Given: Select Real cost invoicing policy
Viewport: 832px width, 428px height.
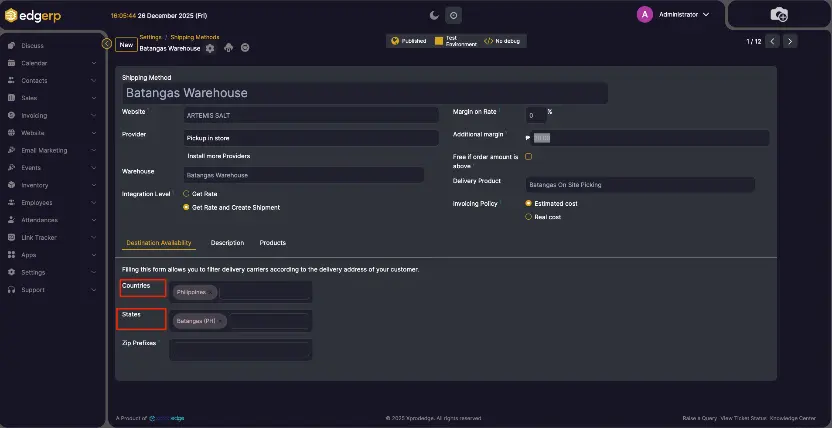Looking at the screenshot, I should [x=529, y=216].
